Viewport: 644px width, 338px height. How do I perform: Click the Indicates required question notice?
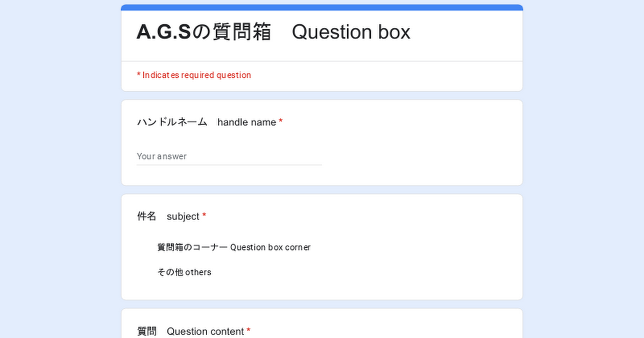(x=194, y=75)
